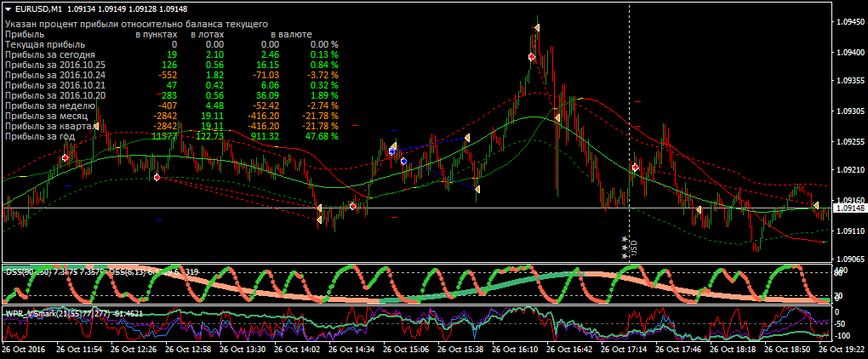Click the 'Прибыль за сегодня' row label
868x359 pixels.
pyautogui.click(x=50, y=54)
